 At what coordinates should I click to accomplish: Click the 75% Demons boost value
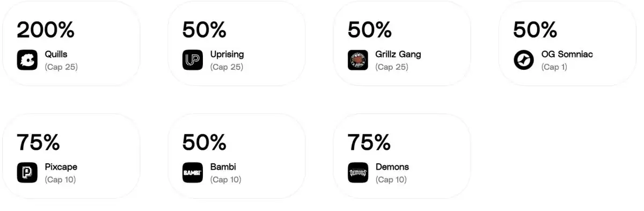click(369, 142)
